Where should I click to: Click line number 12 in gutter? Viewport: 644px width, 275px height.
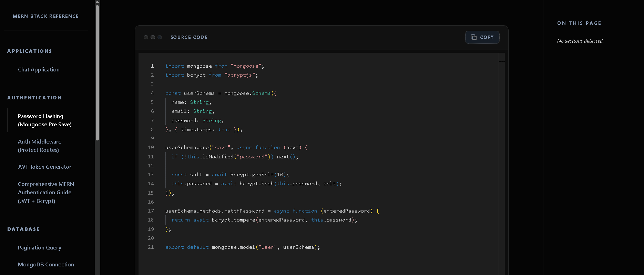pyautogui.click(x=151, y=166)
